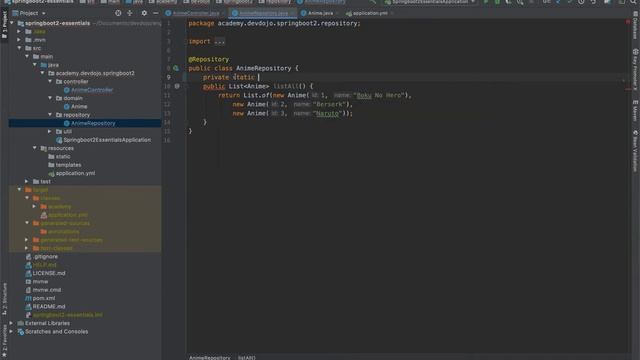
Task: Expand Scratches and Consoles
Action: coord(11,331)
